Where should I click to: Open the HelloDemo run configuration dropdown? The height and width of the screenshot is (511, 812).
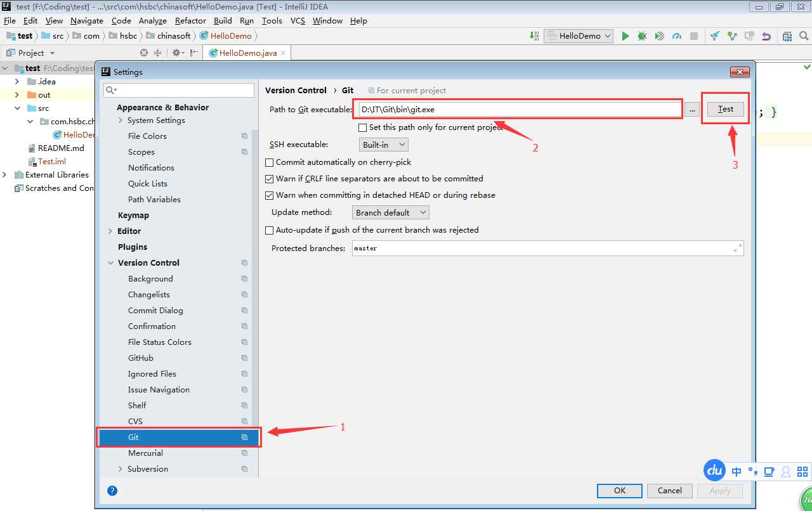coord(579,36)
